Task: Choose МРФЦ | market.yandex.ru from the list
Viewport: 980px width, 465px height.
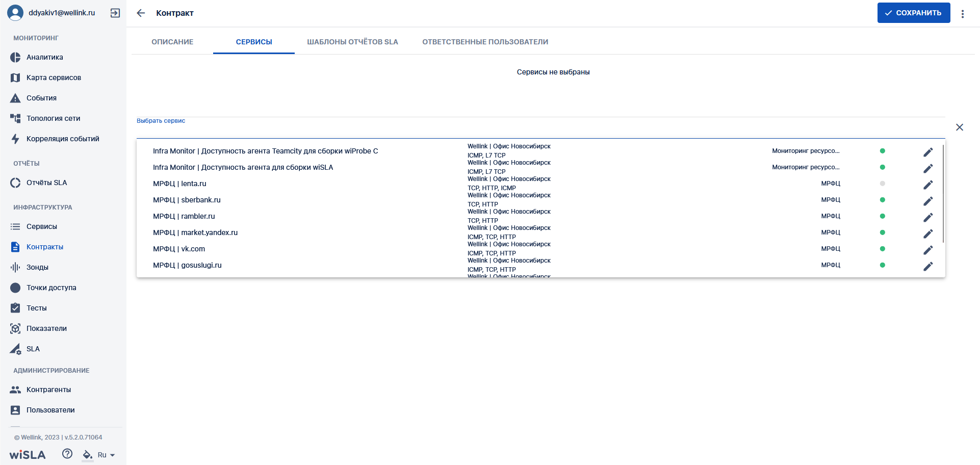Action: (x=195, y=232)
